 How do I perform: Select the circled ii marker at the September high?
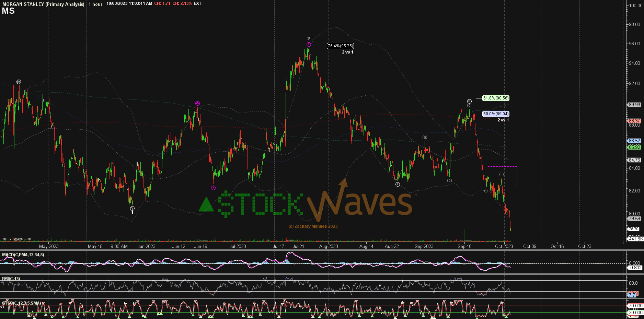[469, 101]
